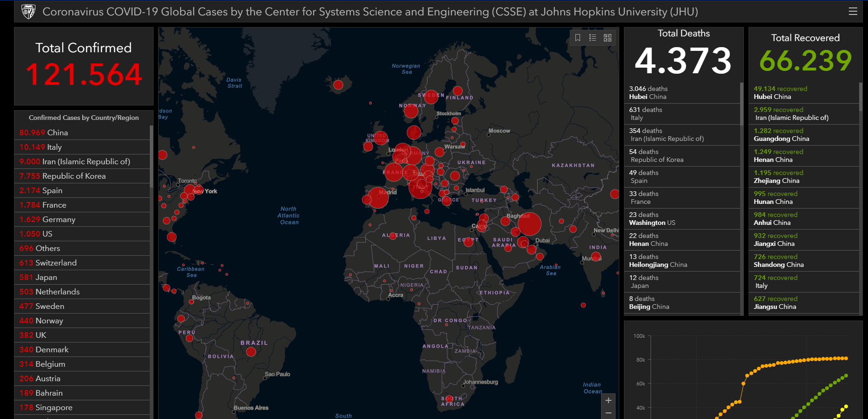Click the case bubble over Algeria
The width and height of the screenshot is (868, 419).
tap(393, 236)
